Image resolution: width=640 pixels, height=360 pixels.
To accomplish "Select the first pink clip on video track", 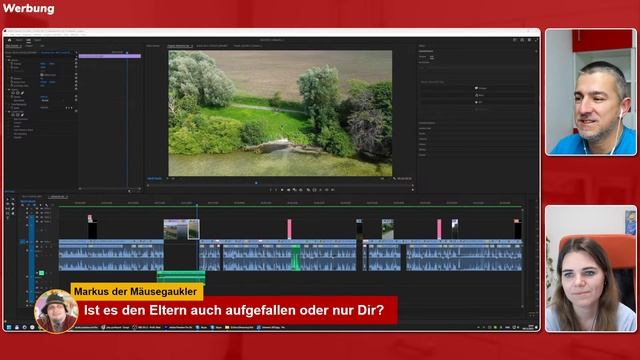I will point(289,229).
